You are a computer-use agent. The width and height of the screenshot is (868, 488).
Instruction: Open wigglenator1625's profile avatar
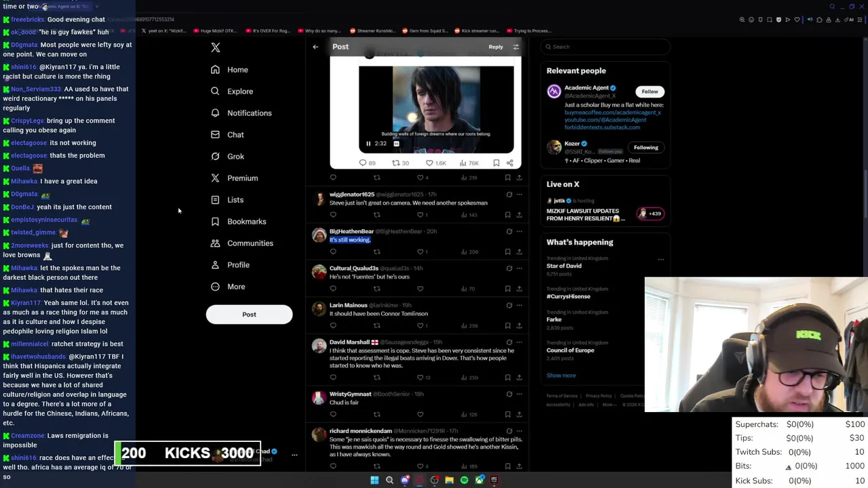319,199
